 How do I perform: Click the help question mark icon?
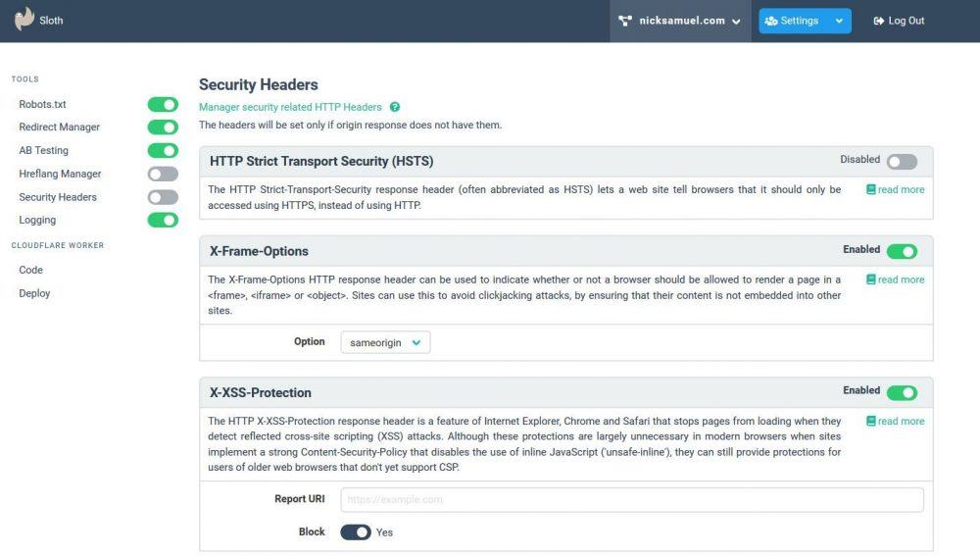[395, 107]
